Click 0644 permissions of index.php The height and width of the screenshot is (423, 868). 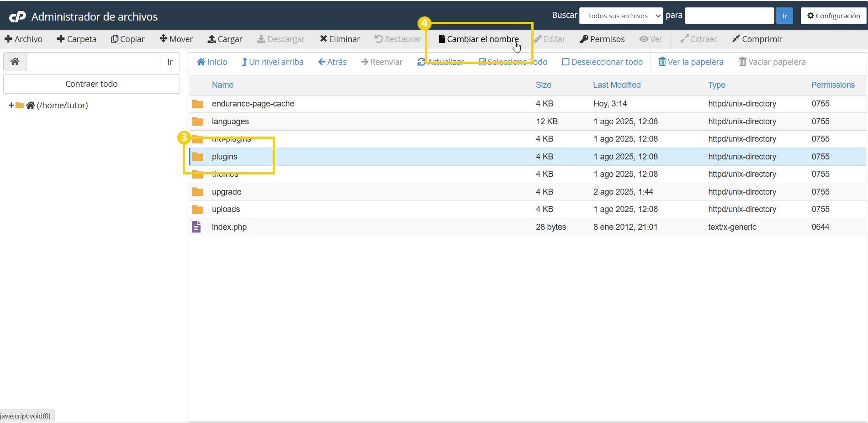(820, 227)
